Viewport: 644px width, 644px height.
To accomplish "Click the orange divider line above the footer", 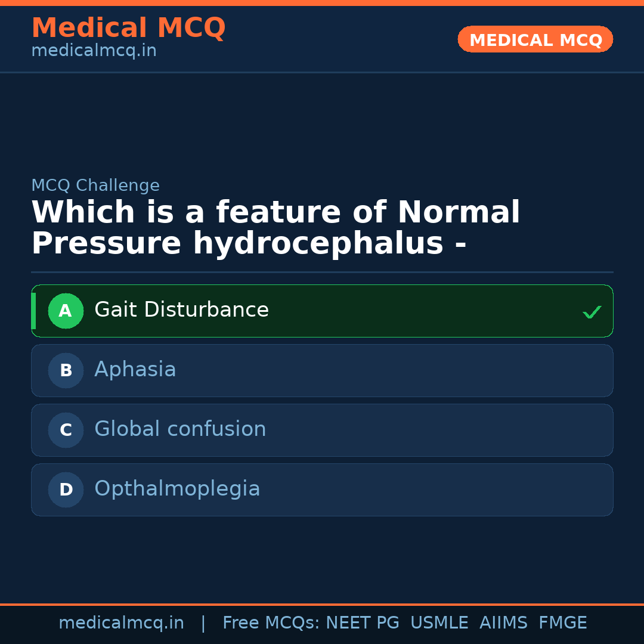I will click(x=322, y=604).
